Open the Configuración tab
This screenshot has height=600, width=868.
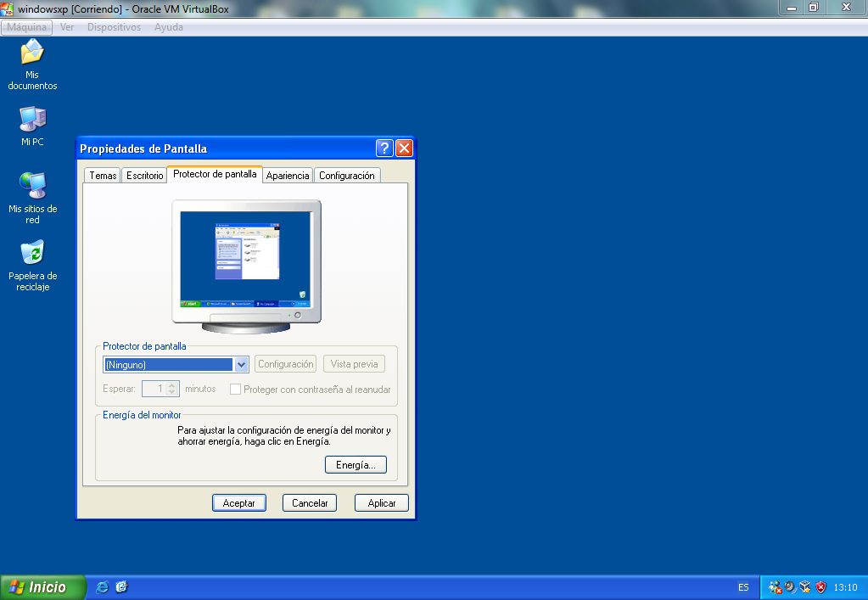coord(346,176)
